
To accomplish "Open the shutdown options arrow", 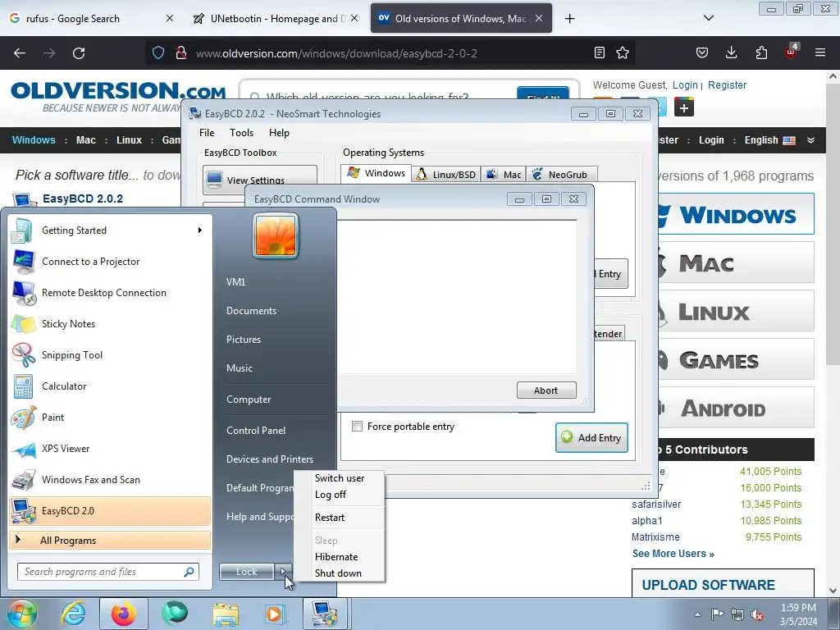I will pos(283,572).
